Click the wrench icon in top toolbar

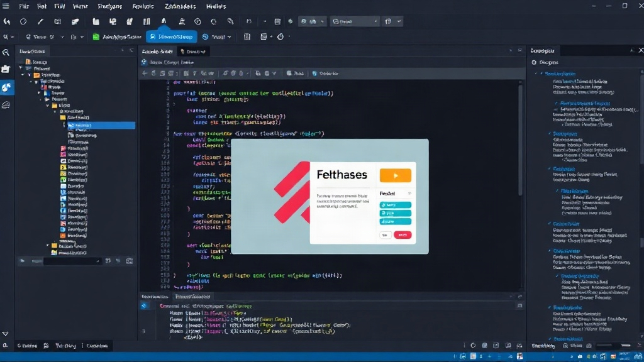pos(230,21)
